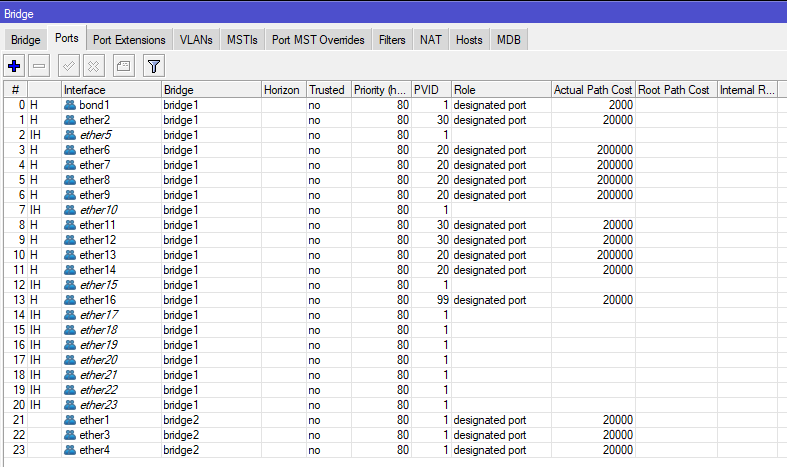787x467 pixels.
Task: Sort by the Role column header
Action: 501,90
